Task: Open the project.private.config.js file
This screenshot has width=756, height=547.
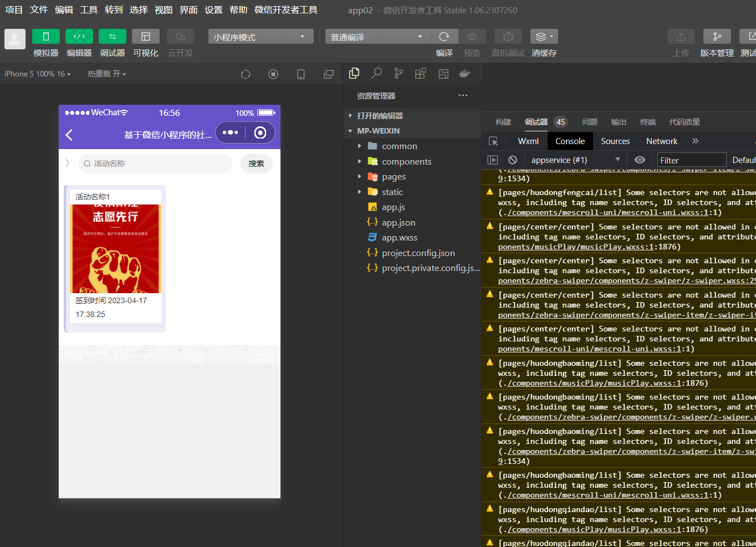Action: (412, 268)
